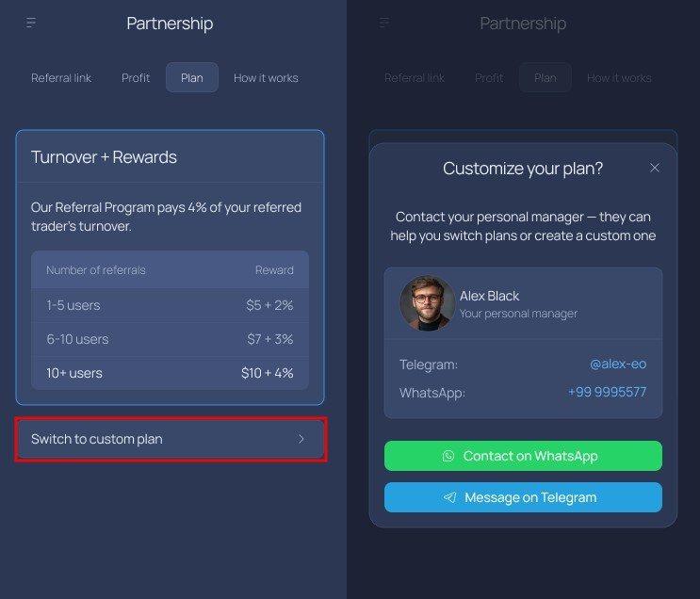
Task: Switch to the Profit tab
Action: click(x=136, y=78)
